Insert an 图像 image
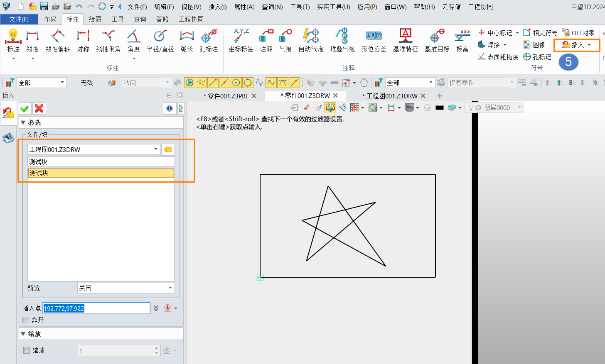This screenshot has height=364, width=605. click(534, 45)
